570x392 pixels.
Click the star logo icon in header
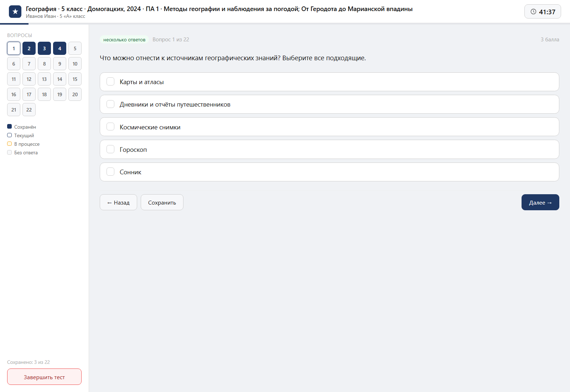pos(15,12)
